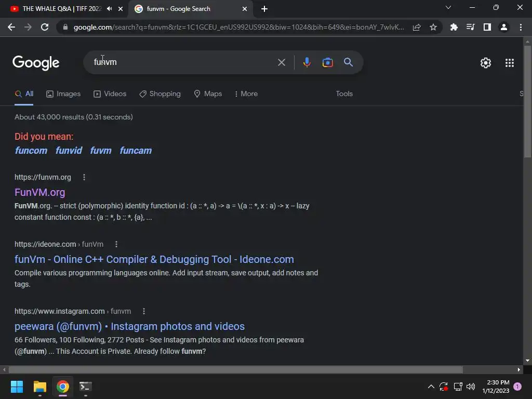The width and height of the screenshot is (532, 399).
Task: Search instead for funcam
Action: [x=136, y=150]
